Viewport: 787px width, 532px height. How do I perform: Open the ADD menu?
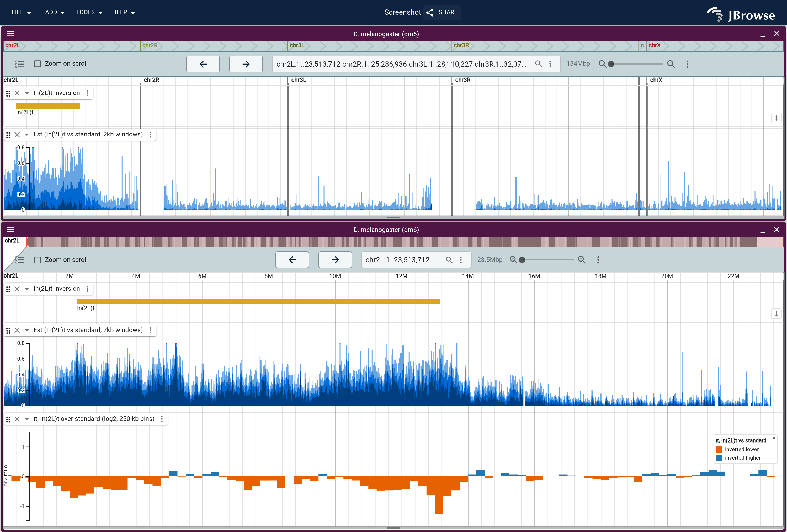[55, 12]
